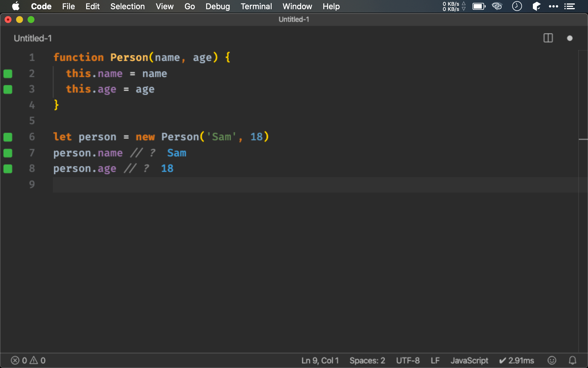Click the Ln 9, Col 1 position button
Image resolution: width=588 pixels, height=368 pixels.
coord(320,360)
